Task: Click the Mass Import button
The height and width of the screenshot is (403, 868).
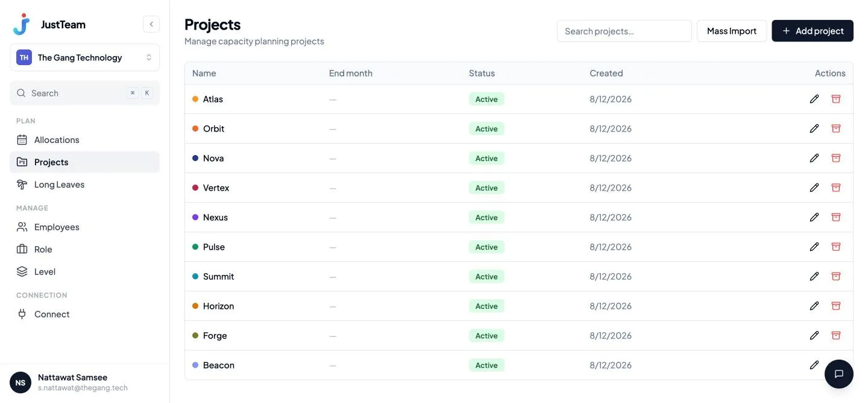Action: [x=732, y=31]
